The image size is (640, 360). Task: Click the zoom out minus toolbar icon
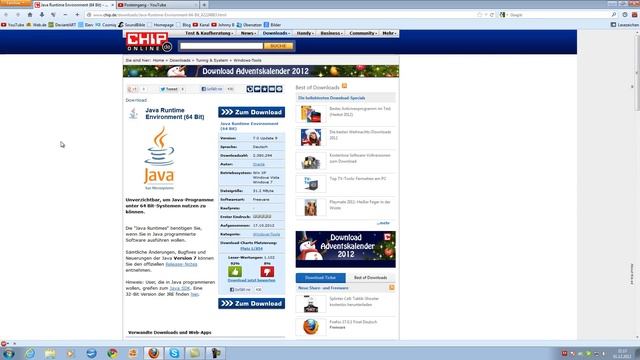(65, 15)
